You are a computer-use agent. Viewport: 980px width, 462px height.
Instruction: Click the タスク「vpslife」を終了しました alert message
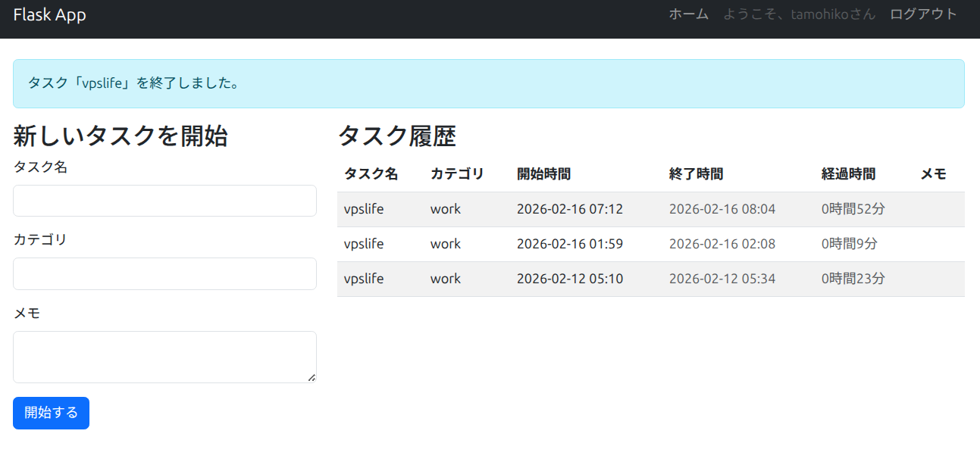point(133,83)
